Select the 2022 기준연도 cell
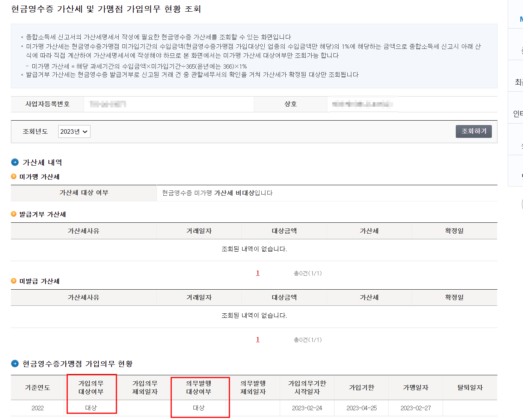 38,408
